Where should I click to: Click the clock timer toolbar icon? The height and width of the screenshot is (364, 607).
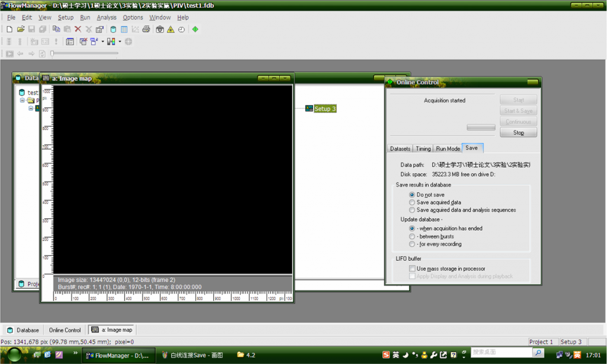pos(181,30)
